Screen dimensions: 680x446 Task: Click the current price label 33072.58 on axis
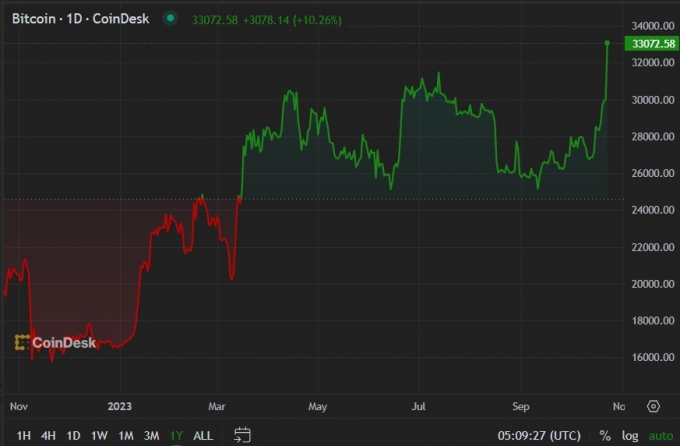coord(652,44)
